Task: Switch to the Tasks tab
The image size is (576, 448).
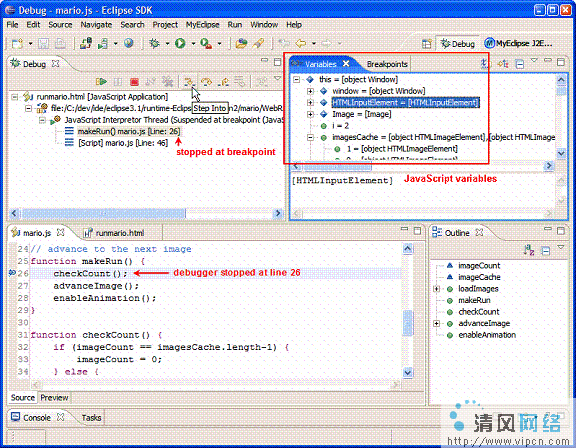Action: [x=91, y=418]
